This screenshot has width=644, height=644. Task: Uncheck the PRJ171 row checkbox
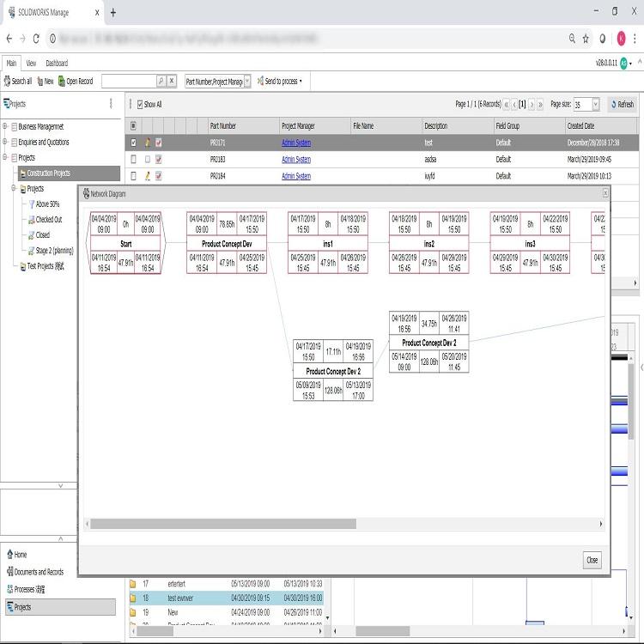coord(133,143)
